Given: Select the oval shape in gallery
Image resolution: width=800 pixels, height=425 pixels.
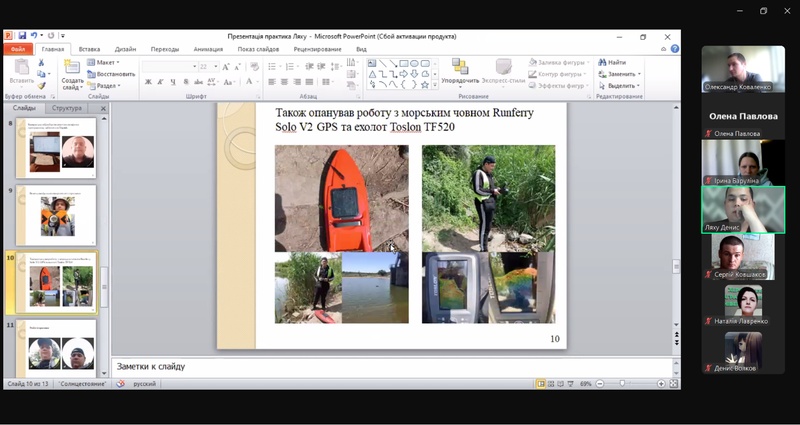Looking at the screenshot, I should (414, 63).
